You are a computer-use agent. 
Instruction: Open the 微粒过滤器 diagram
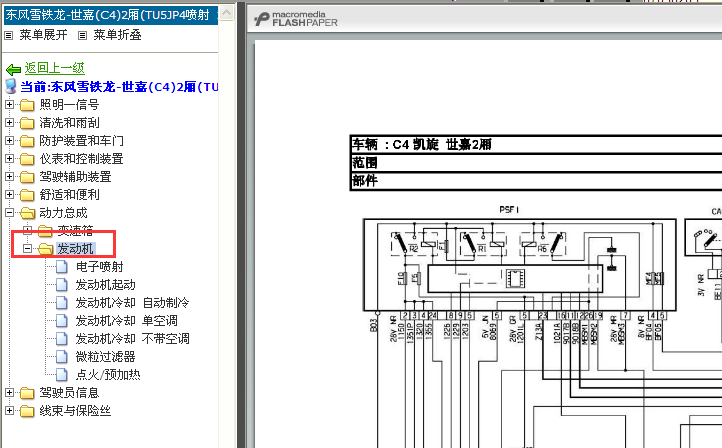coord(105,357)
